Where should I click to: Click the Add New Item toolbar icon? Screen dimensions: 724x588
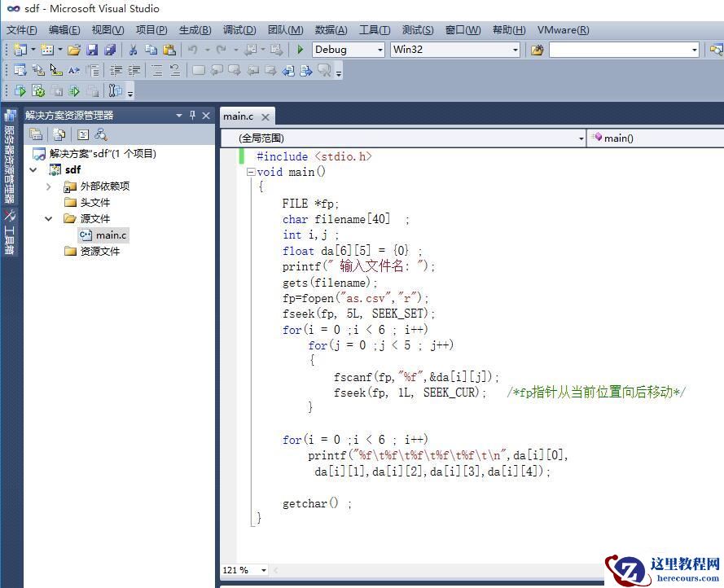click(x=46, y=50)
